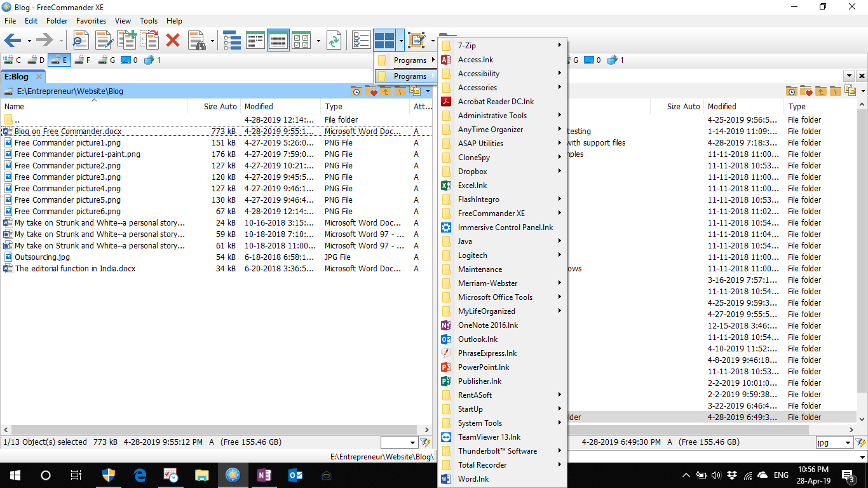The width and height of the screenshot is (868, 488).
Task: Open the Tools menu
Action: (x=149, y=21)
